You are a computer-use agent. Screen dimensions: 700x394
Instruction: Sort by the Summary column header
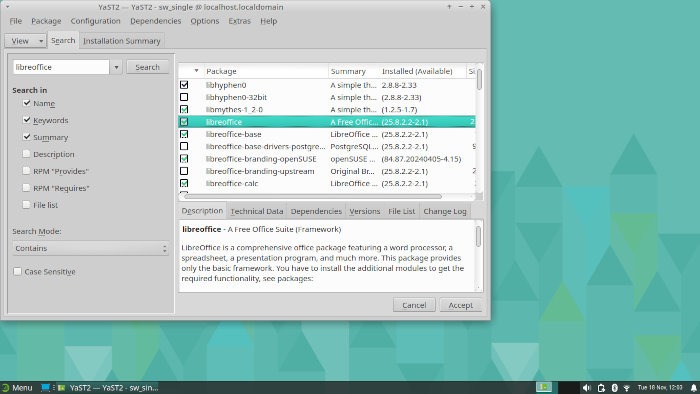click(x=354, y=71)
